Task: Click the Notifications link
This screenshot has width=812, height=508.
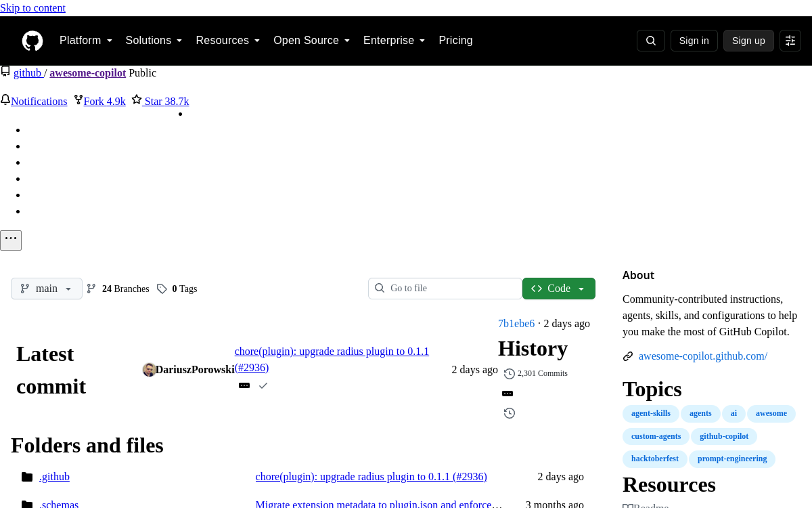Action: [x=39, y=101]
